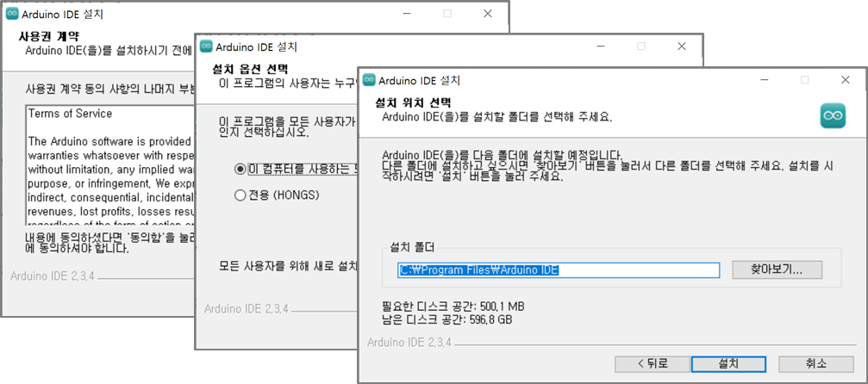
Task: Click the '설치 폴더' group label
Action: coord(412,245)
